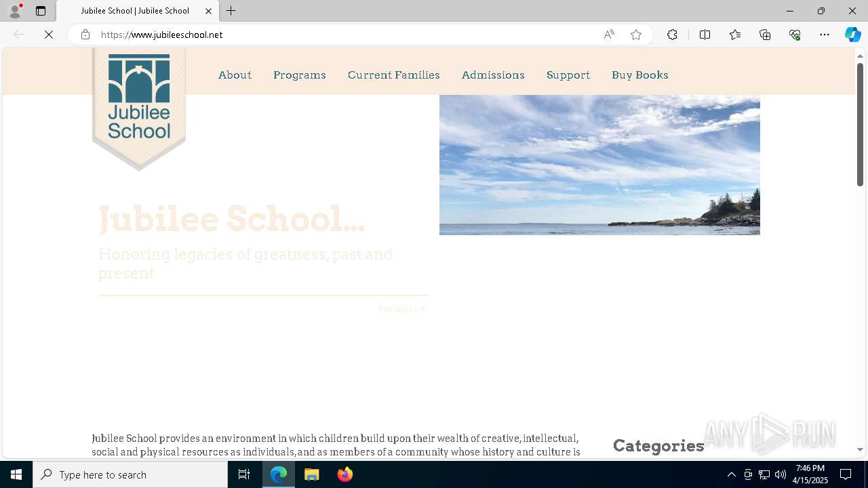Open the Current Families menu
The width and height of the screenshot is (868, 488).
[x=394, y=75]
